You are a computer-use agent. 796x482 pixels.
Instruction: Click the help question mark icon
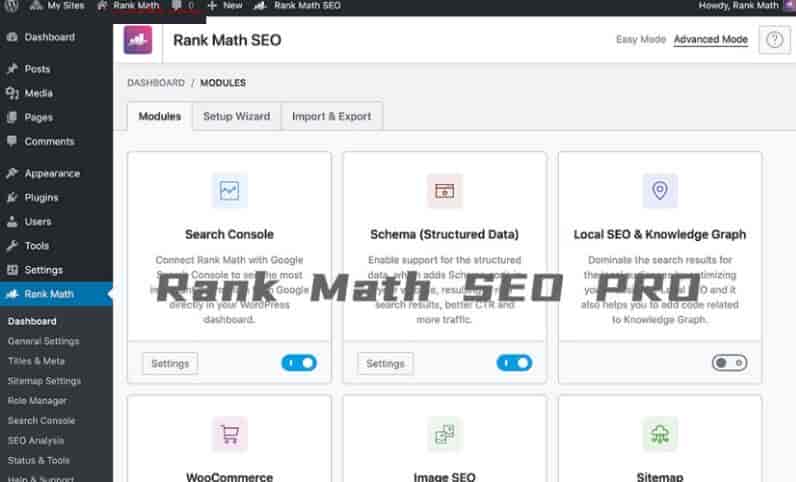click(x=774, y=39)
